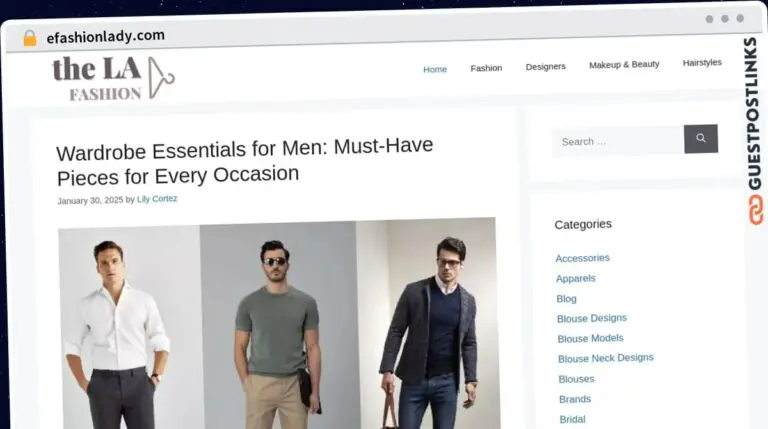Open the Bridal category
Viewport: 768px width, 429px height.
click(572, 419)
